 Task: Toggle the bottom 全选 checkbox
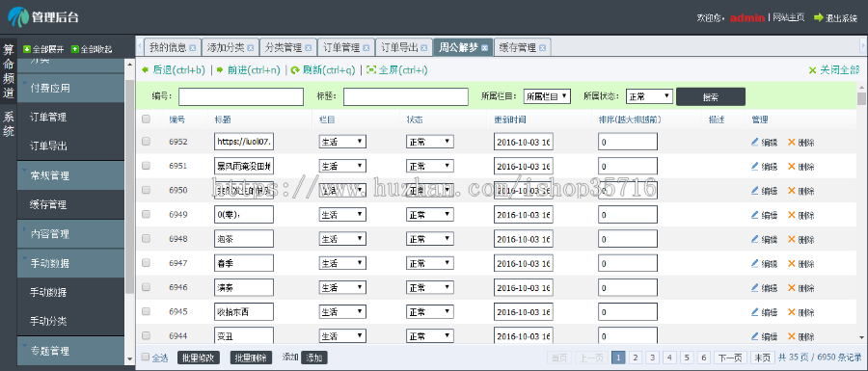[146, 358]
